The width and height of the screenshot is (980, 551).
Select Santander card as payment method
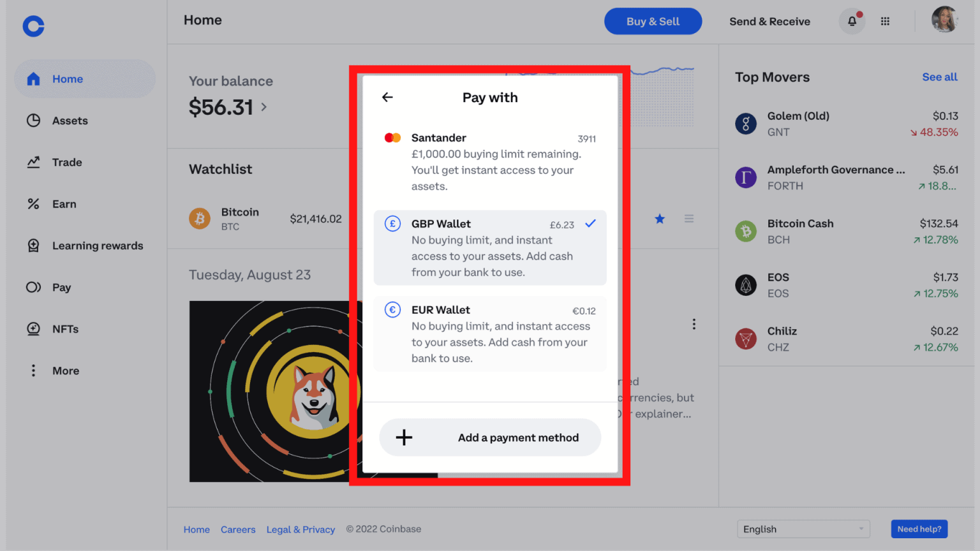[x=490, y=162]
